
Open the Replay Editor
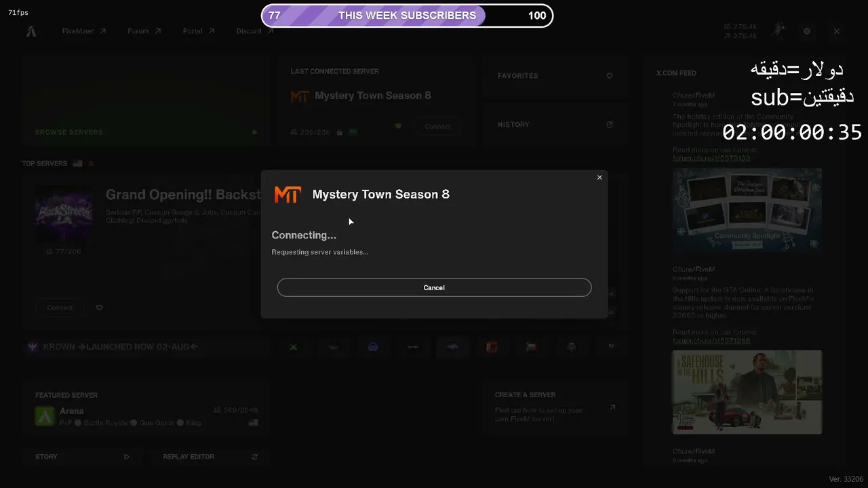[210, 457]
